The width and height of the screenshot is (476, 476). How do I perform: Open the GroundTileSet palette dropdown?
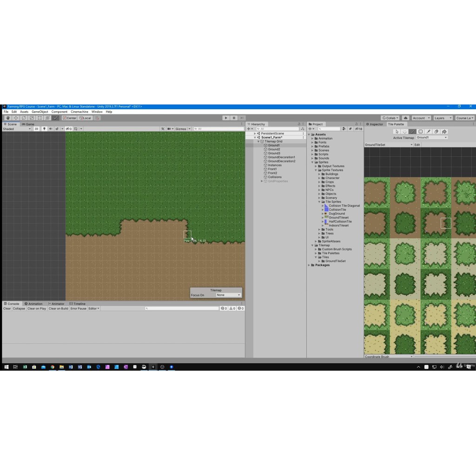pos(389,145)
